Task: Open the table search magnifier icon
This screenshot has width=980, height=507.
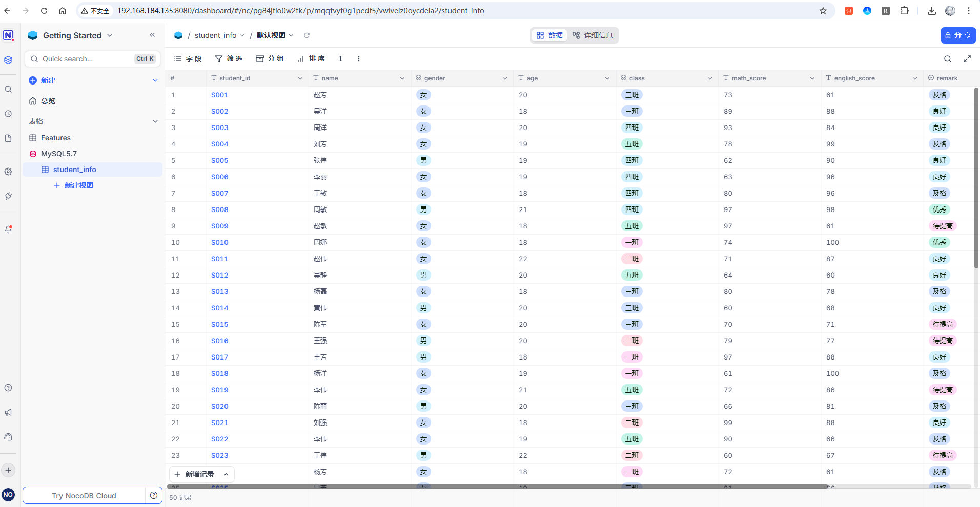Action: [x=948, y=59]
